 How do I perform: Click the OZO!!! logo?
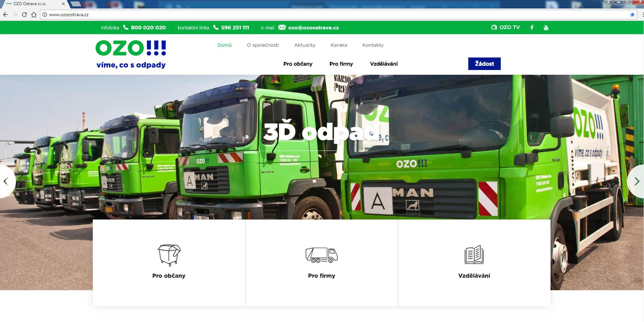pyautogui.click(x=131, y=48)
